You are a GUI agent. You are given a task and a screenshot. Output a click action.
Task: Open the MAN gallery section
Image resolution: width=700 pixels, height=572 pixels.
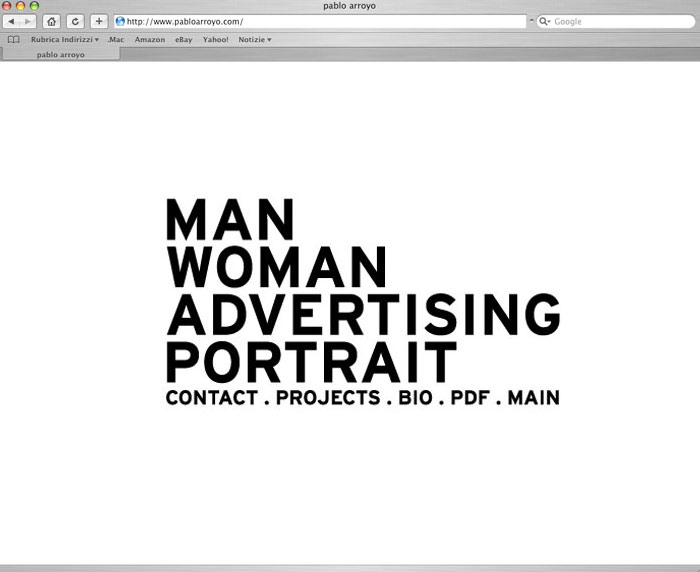click(230, 219)
